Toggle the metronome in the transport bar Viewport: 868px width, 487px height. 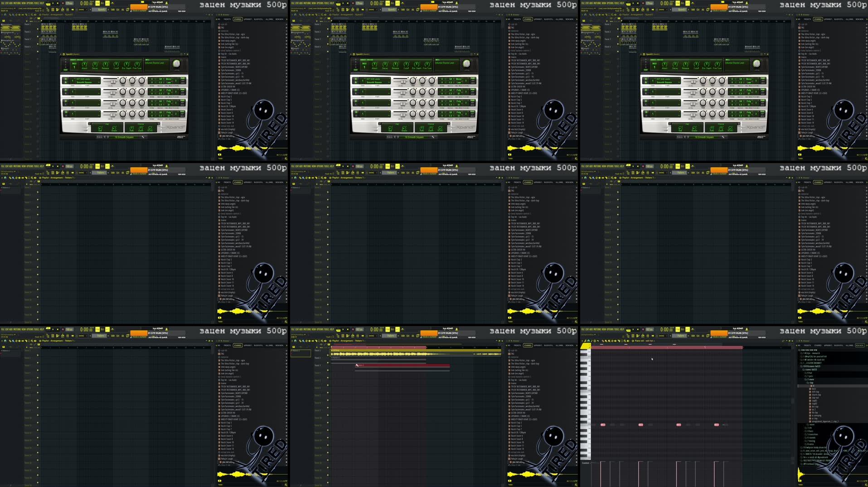click(112, 4)
